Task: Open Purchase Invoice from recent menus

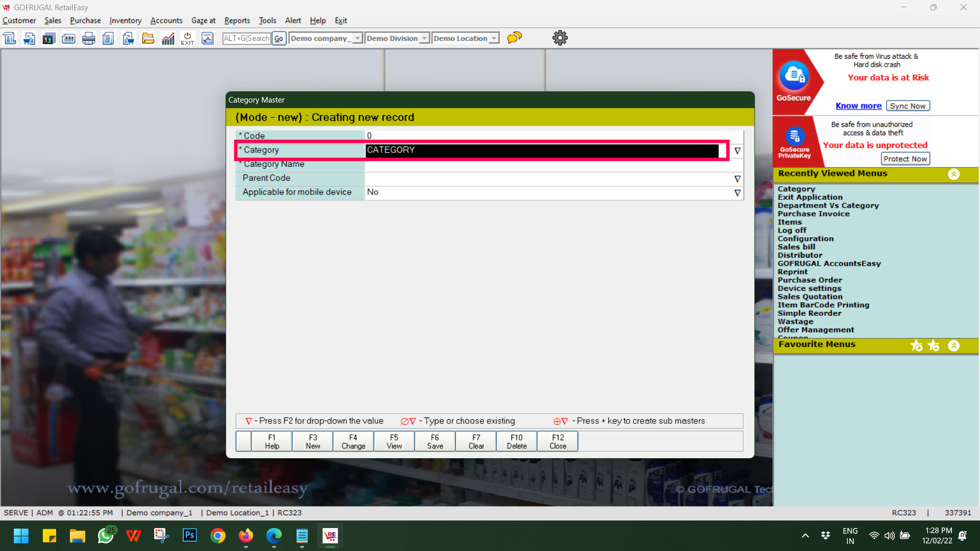Action: point(813,214)
